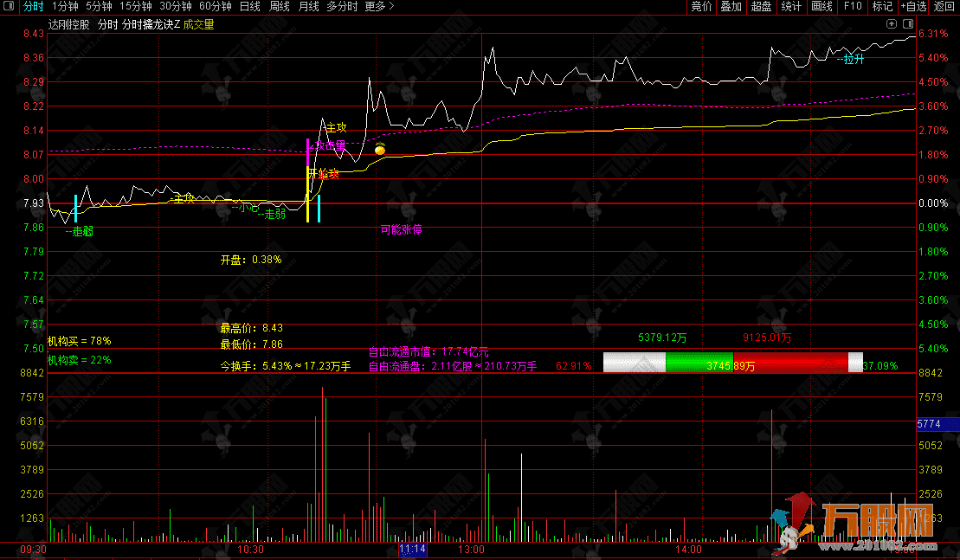Screen dimensions: 960x560
Task: Toggle the left panel layout icon
Action: tap(9, 7)
